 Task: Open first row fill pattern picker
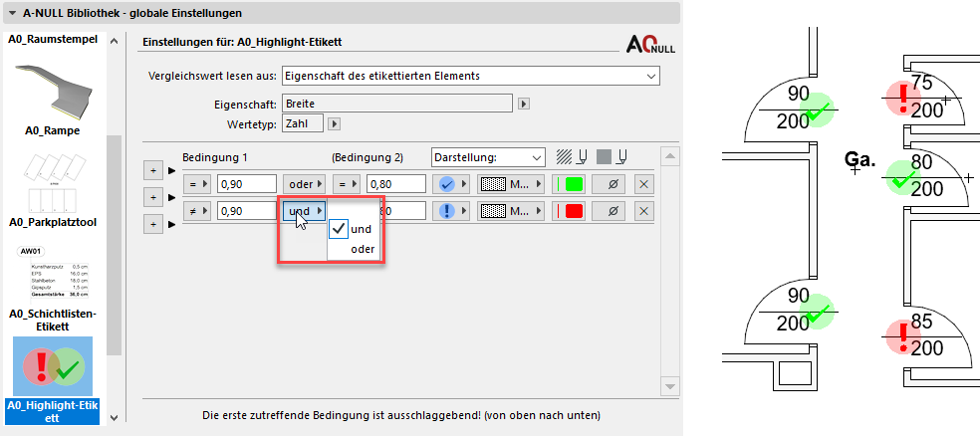pyautogui.click(x=512, y=184)
